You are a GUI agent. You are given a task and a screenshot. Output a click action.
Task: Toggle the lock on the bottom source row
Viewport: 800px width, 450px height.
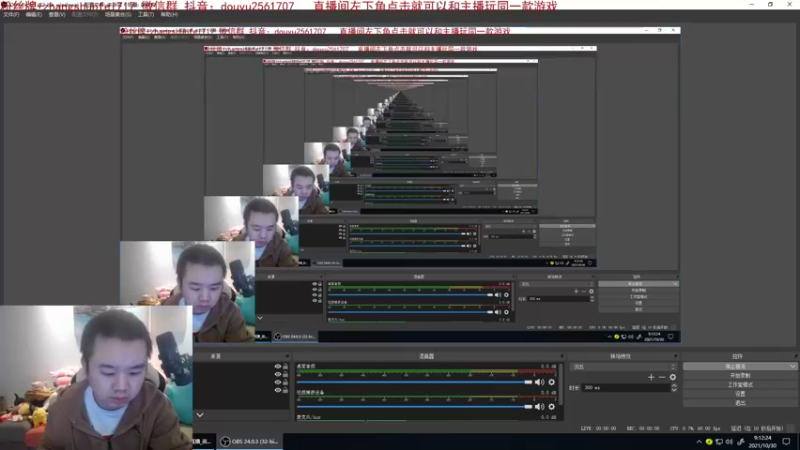click(x=285, y=390)
